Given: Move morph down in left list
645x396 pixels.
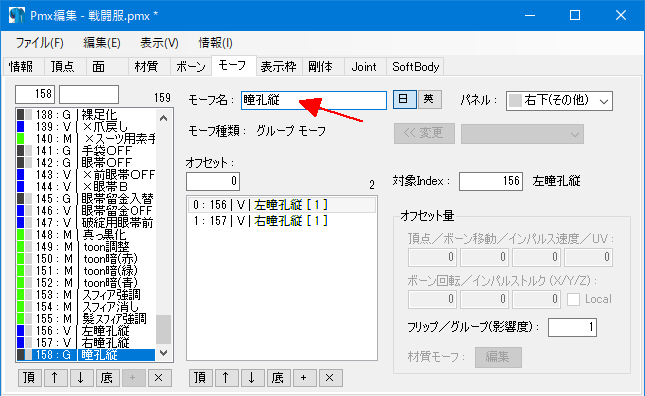Looking at the screenshot, I should tap(81, 377).
